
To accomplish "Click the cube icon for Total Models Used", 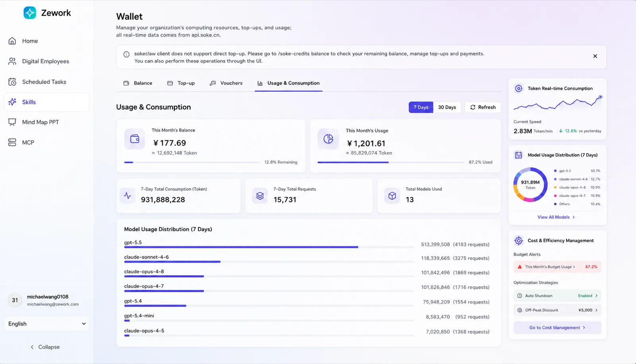I will (x=392, y=196).
